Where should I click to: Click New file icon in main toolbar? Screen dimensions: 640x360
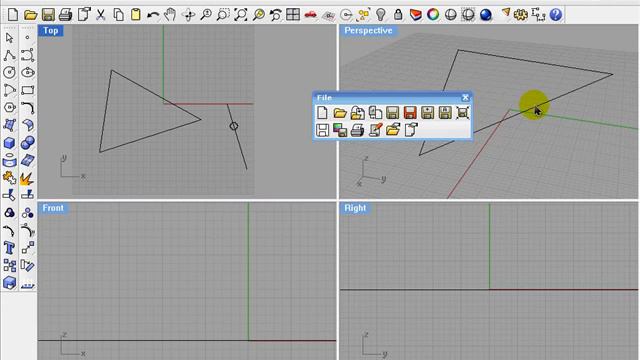pyautogui.click(x=13, y=15)
